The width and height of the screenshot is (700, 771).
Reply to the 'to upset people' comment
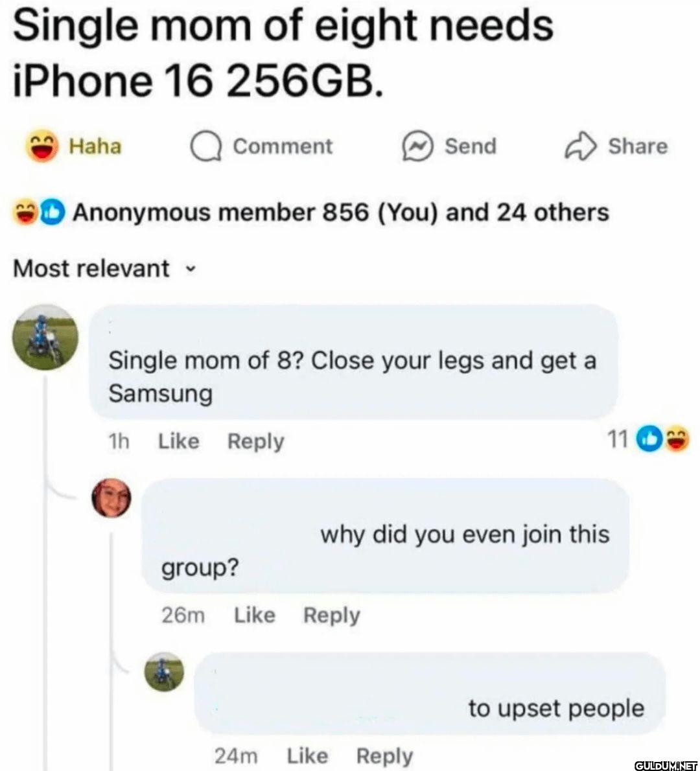point(384,756)
